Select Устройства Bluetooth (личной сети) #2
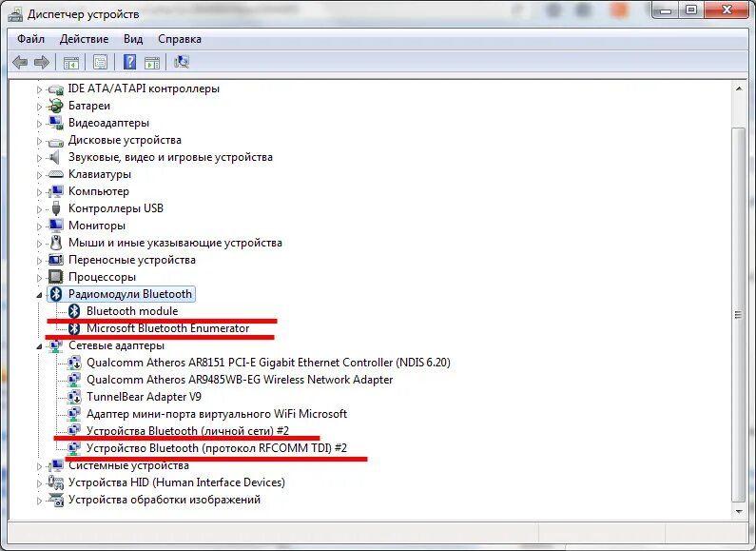The image size is (756, 551). tap(187, 431)
